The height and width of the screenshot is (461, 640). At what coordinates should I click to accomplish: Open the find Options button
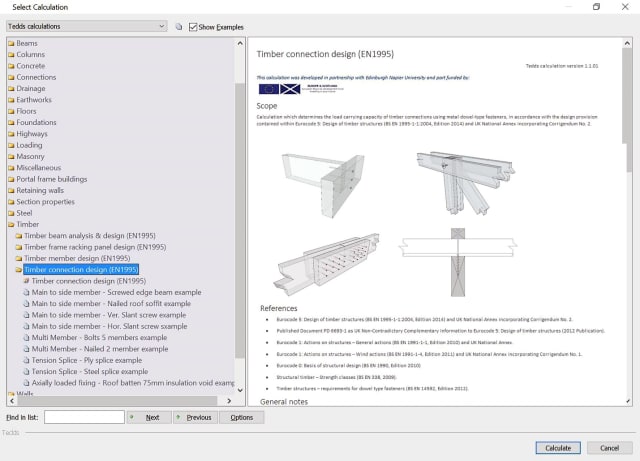(242, 417)
